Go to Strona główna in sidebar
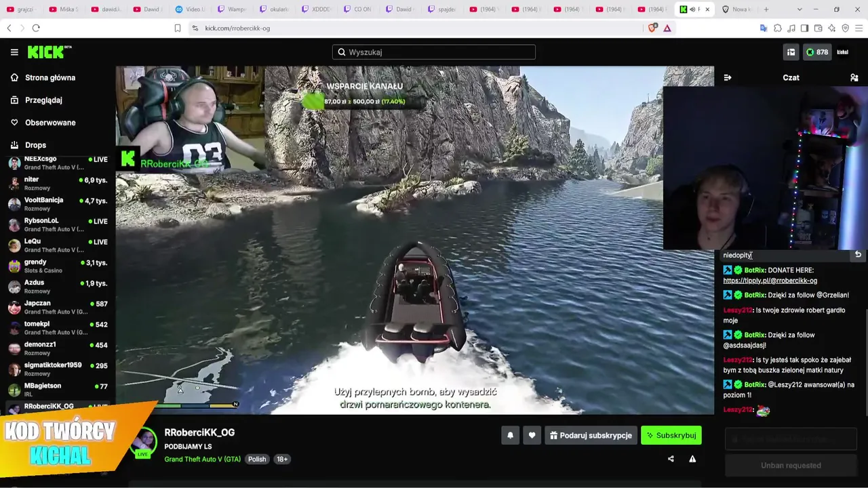 tap(50, 77)
